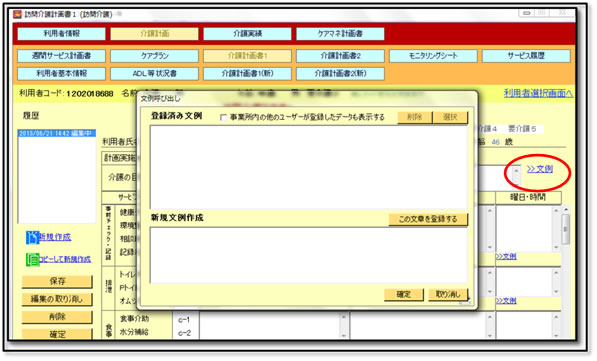Open ADL等状況書 sub-tab
This screenshot has width=597, height=361.
[x=154, y=73]
